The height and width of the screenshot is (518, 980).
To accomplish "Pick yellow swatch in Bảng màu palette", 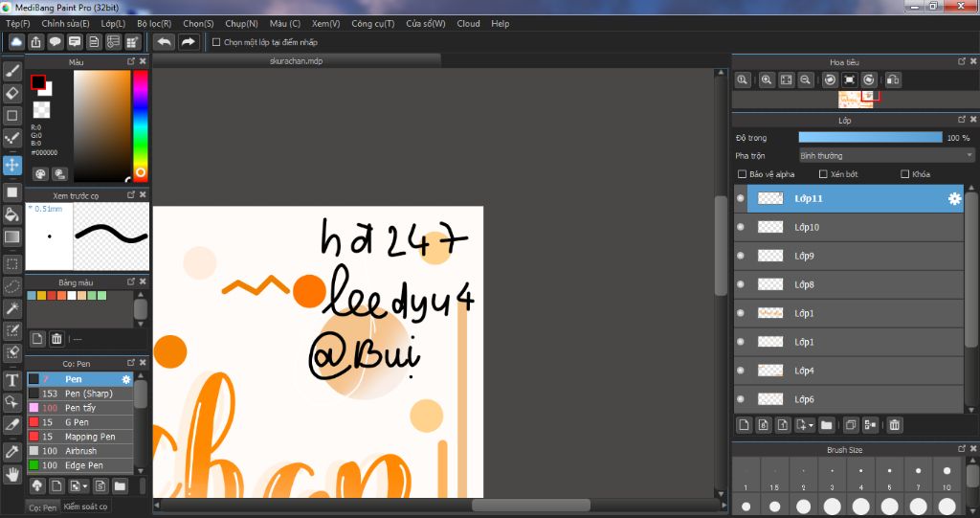I will click(x=40, y=295).
